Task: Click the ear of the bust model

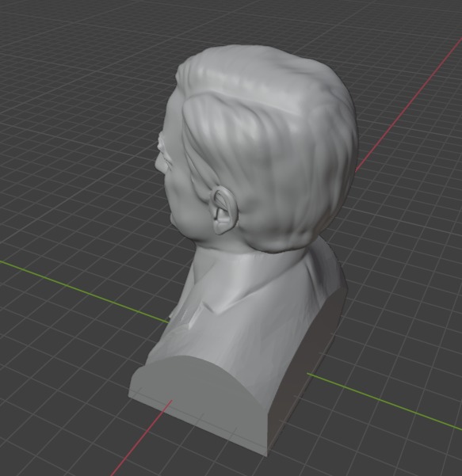Action: tap(224, 211)
